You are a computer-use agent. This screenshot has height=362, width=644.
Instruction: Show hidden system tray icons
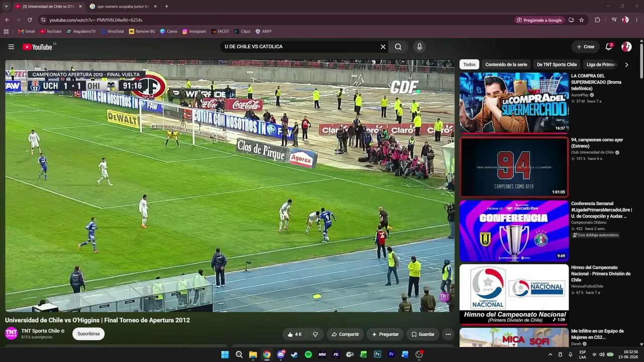[x=550, y=354]
